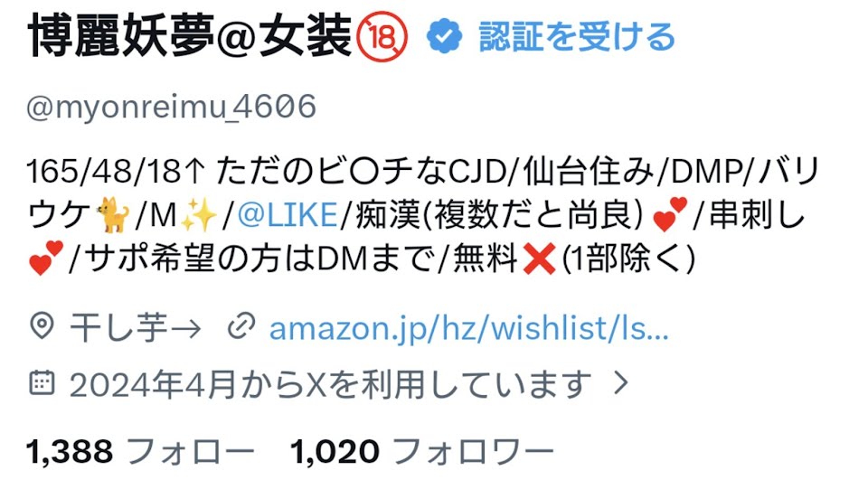This screenshot has height=480, width=868.
Task: Click the 2024年4月からXを利用しています join date text
Action: click(x=331, y=383)
